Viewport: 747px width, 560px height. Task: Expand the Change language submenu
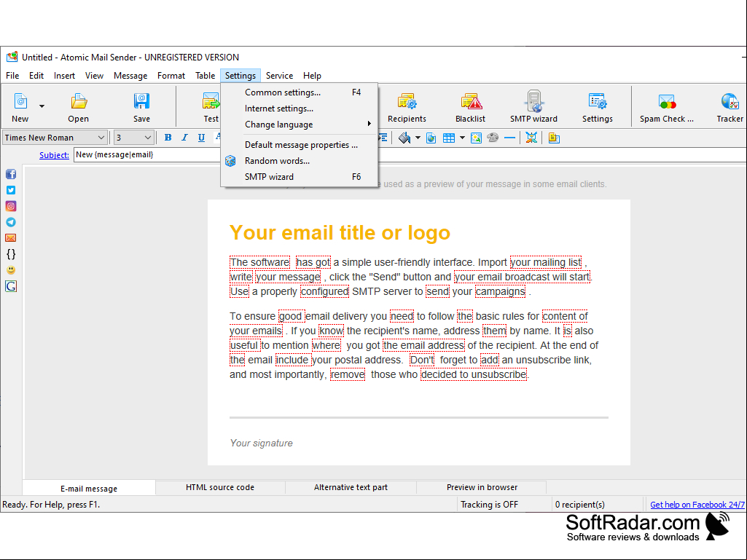pyautogui.click(x=300, y=125)
